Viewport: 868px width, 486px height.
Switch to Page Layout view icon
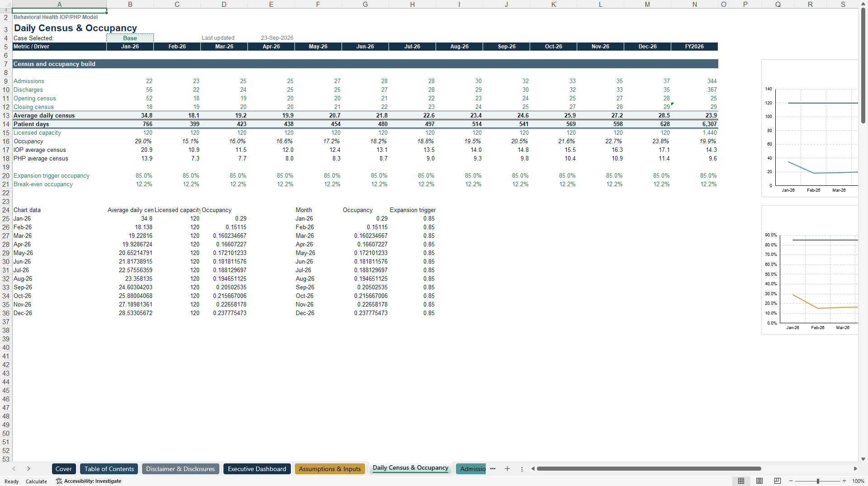[759, 481]
